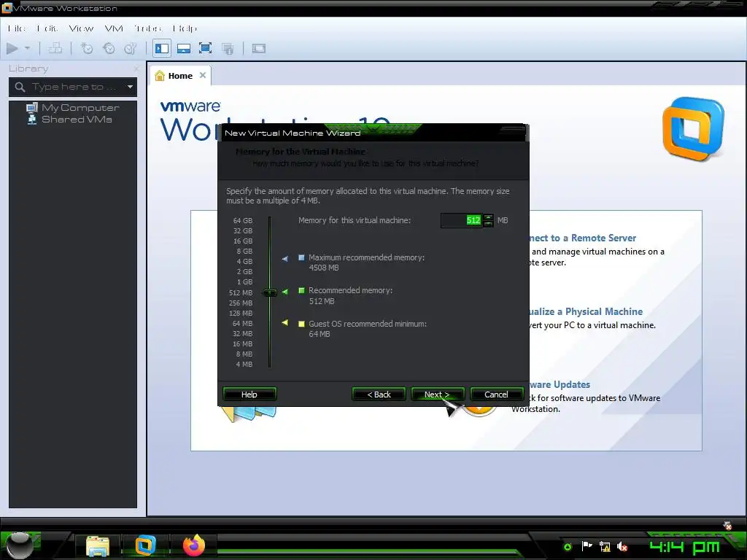Open the Start orb in the taskbar
The image size is (747, 560).
(x=19, y=545)
